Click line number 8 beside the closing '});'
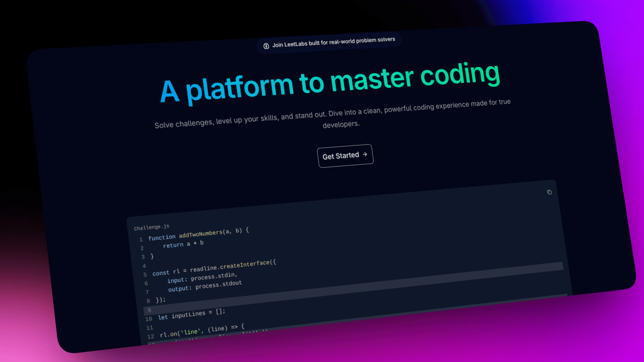644x362 pixels. pyautogui.click(x=148, y=301)
